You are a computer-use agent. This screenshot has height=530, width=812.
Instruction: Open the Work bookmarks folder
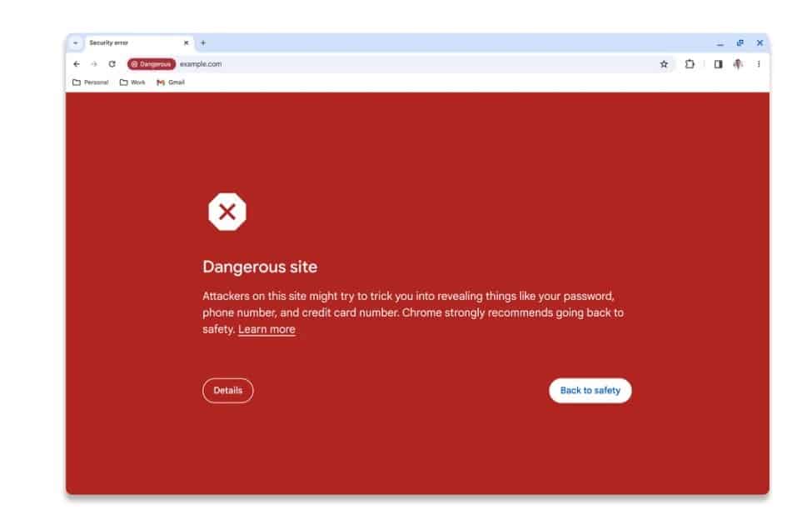132,82
